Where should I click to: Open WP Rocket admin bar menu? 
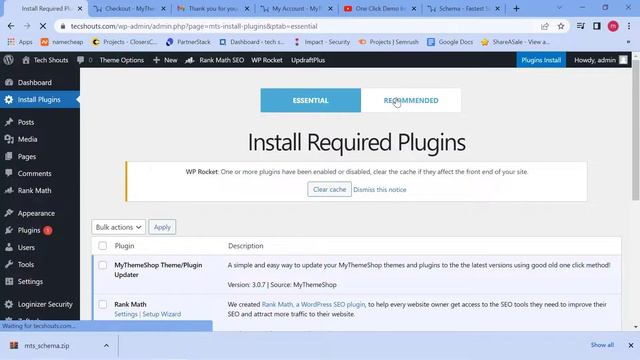point(267,60)
